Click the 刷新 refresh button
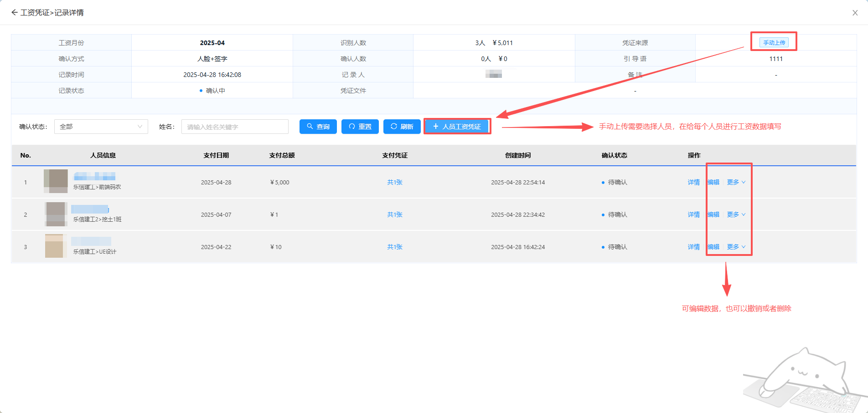This screenshot has height=413, width=868. pos(402,127)
